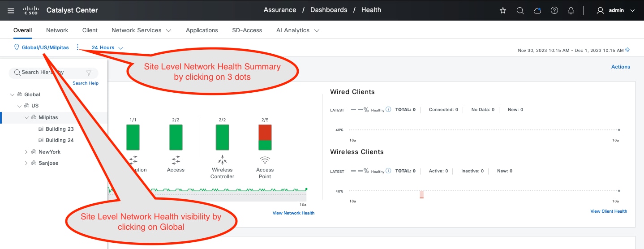
Task: Click the Wired Clients Healthy info icon
Action: click(x=388, y=109)
